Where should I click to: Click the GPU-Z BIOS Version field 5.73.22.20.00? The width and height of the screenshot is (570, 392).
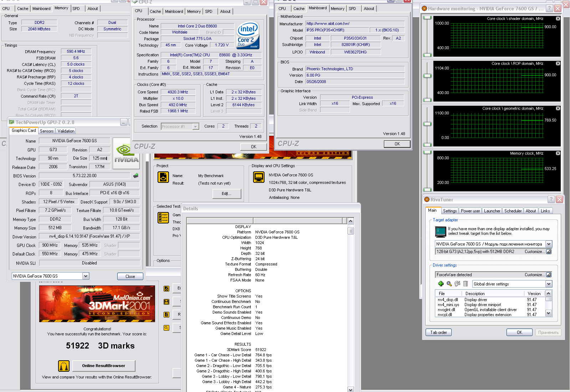pos(84,176)
